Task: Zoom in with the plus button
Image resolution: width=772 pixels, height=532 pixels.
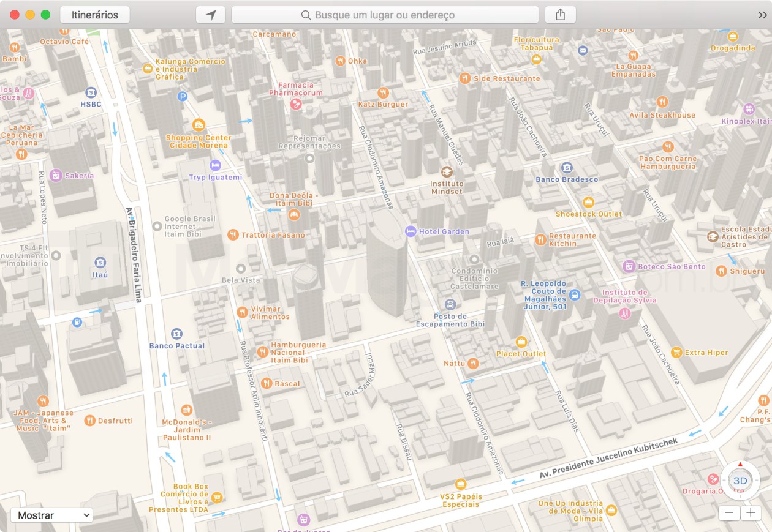Action: pyautogui.click(x=751, y=513)
